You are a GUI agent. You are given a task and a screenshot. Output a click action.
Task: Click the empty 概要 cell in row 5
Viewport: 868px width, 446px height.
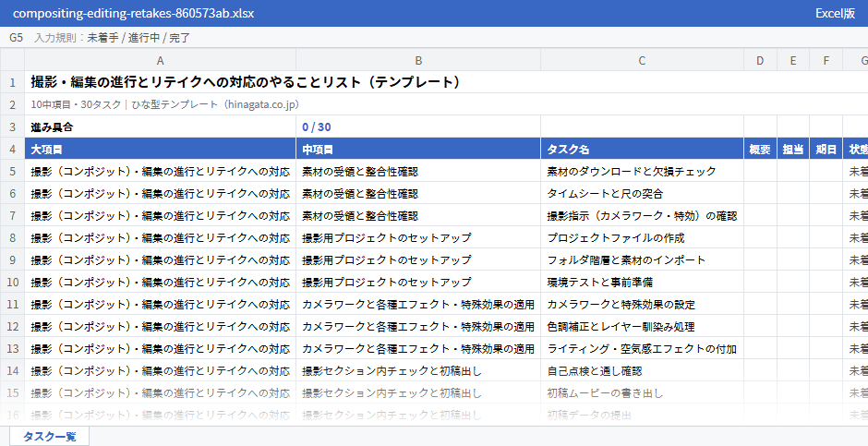click(760, 171)
